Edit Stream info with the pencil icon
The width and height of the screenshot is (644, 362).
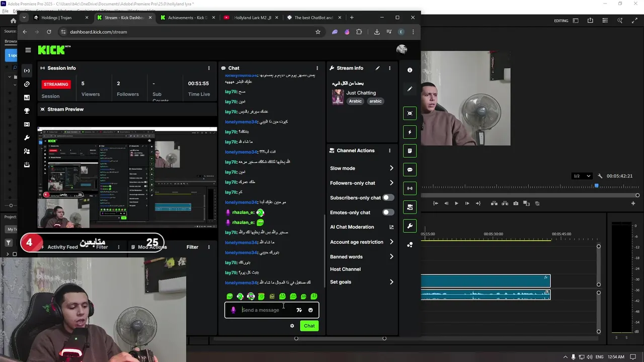[x=377, y=68]
